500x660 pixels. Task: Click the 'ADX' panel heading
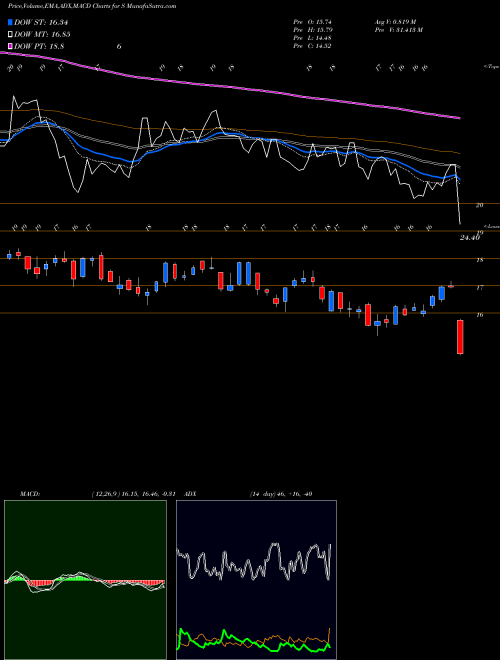pyautogui.click(x=191, y=494)
